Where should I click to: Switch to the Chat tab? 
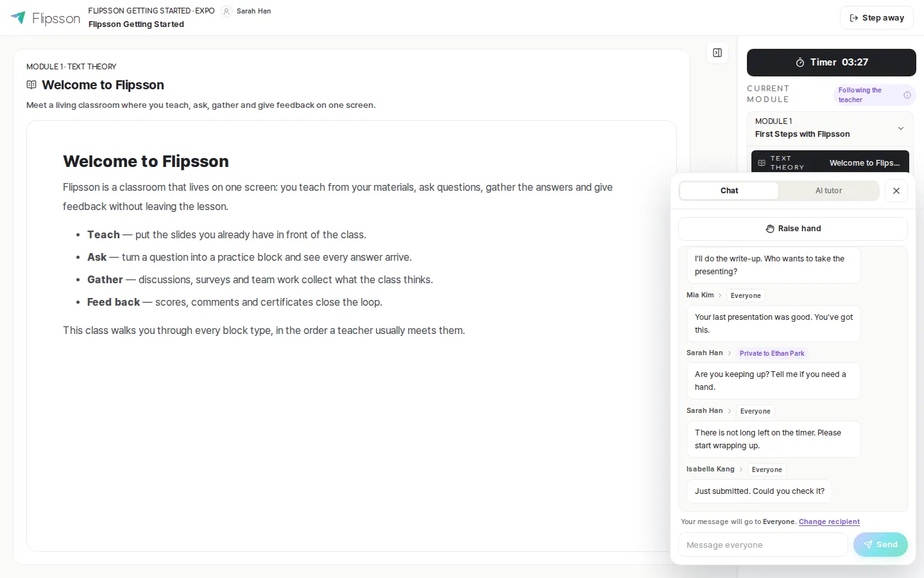(x=729, y=191)
